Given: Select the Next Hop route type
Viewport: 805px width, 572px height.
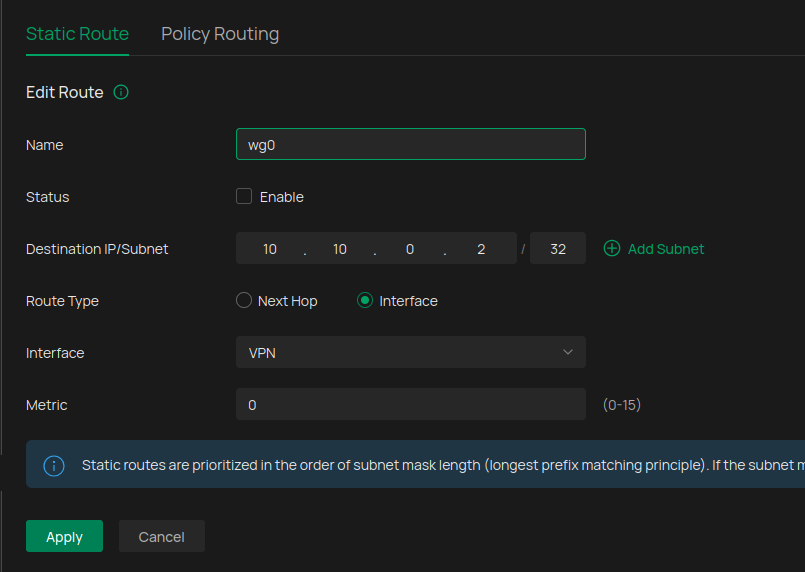Looking at the screenshot, I should click(244, 300).
